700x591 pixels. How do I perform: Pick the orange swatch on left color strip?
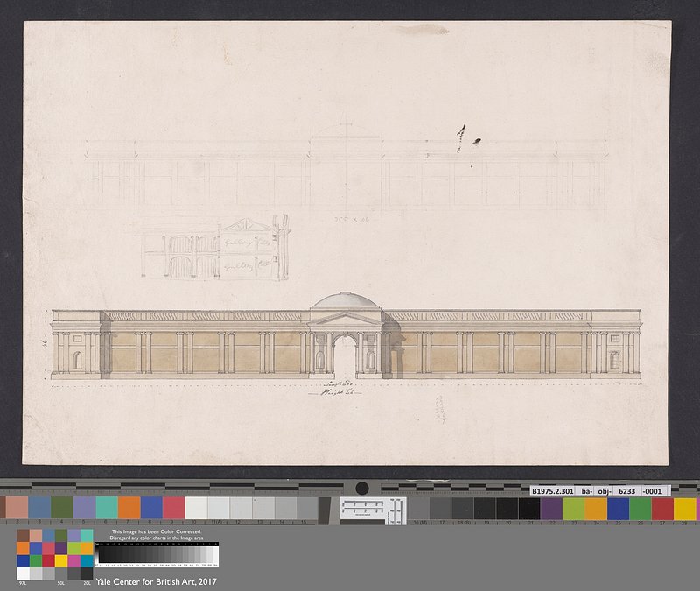click(x=129, y=508)
